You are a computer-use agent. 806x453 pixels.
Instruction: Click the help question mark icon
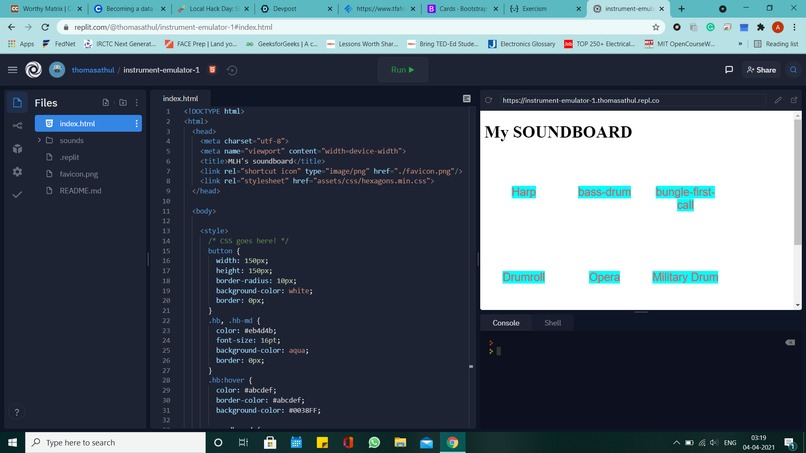pos(16,412)
